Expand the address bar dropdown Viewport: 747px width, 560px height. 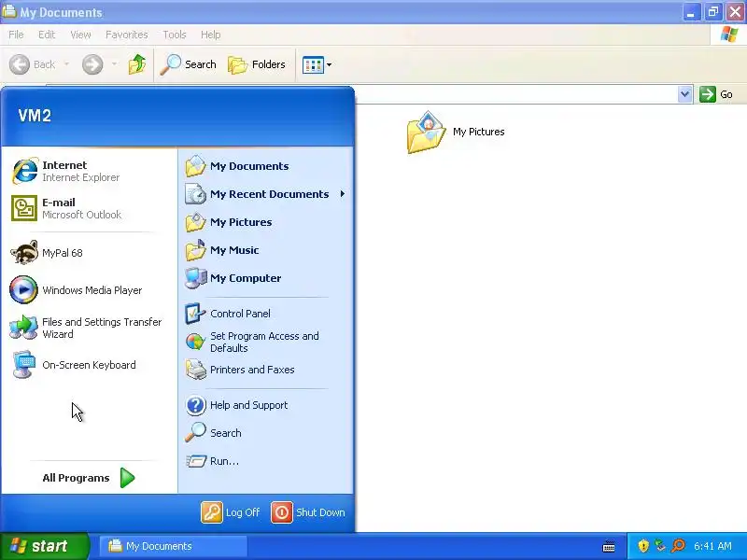click(684, 94)
